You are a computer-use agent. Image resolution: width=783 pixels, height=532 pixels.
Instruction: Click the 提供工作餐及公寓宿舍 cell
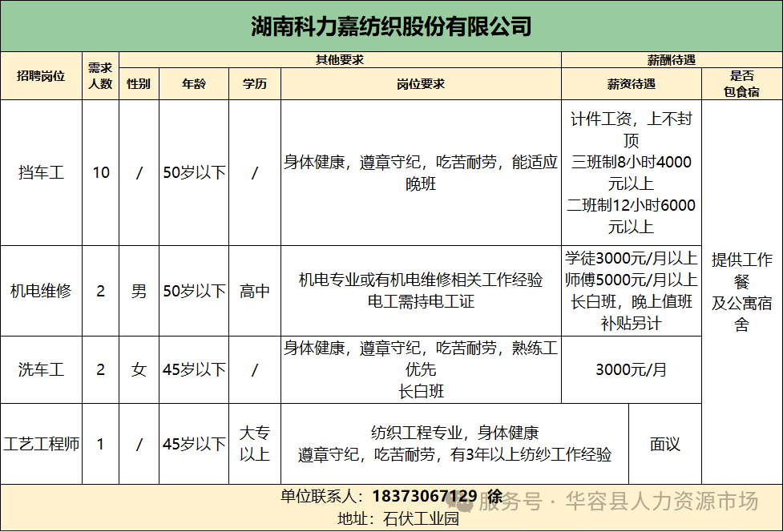(x=742, y=292)
